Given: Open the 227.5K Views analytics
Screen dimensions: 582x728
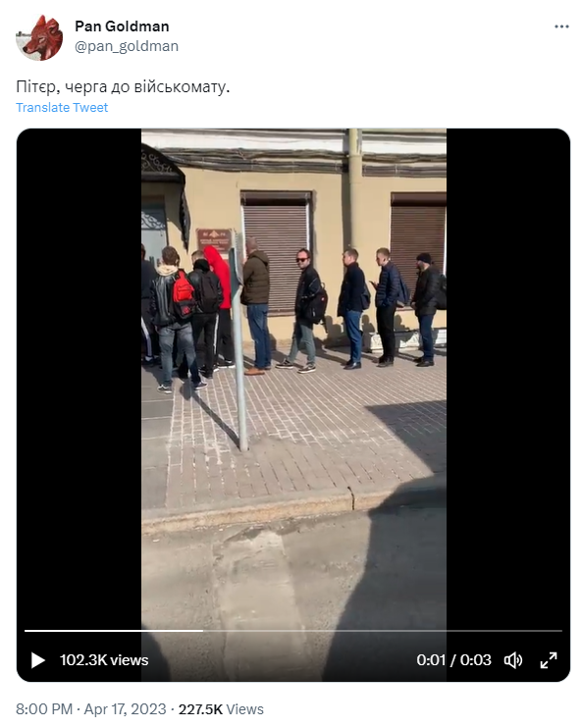Looking at the screenshot, I should coord(221,709).
